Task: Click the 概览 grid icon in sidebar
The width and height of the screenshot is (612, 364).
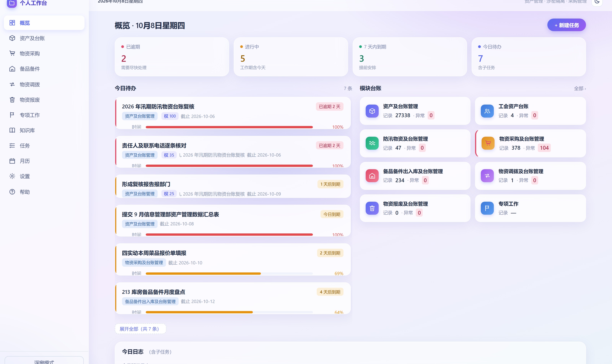Action: tap(12, 23)
